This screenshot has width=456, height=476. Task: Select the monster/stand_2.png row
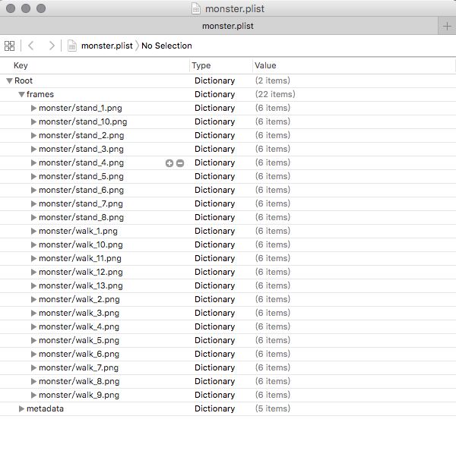pos(228,136)
